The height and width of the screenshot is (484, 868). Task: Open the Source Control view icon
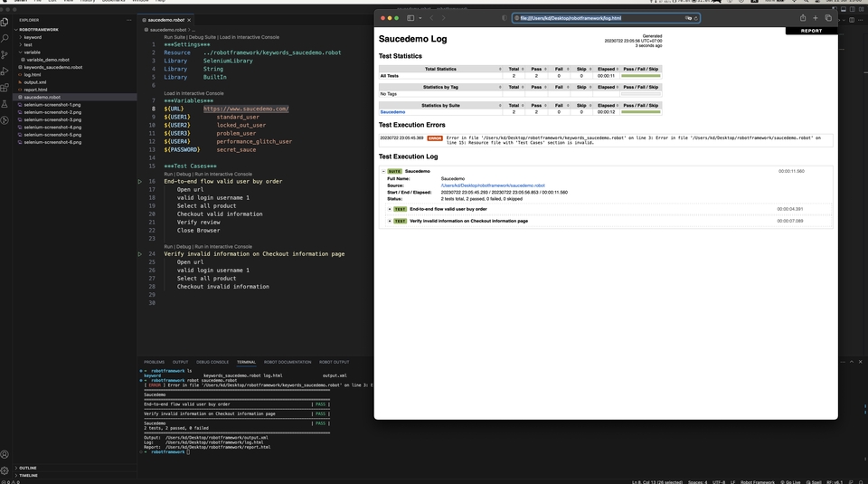click(x=5, y=55)
